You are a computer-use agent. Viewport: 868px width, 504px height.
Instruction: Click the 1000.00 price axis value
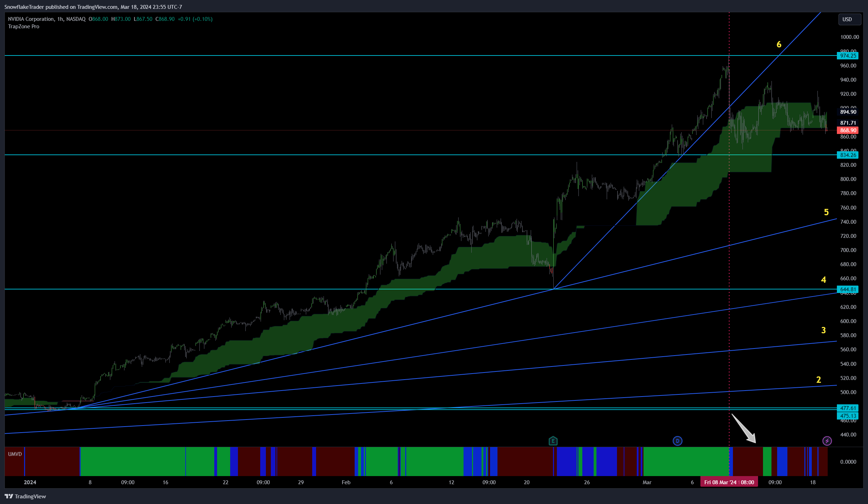point(849,37)
